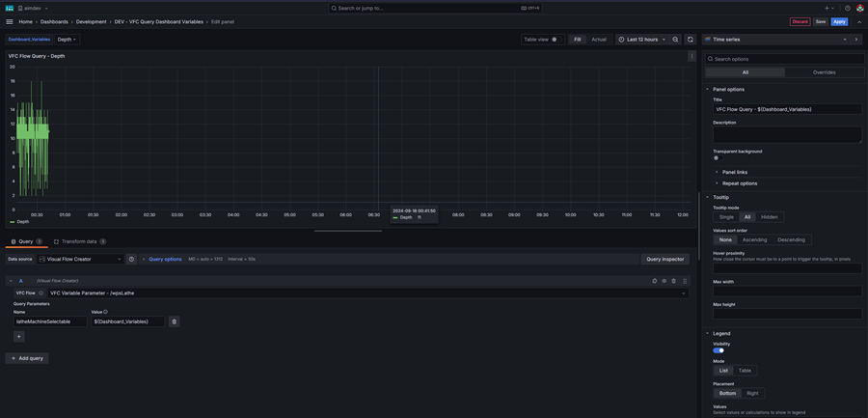This screenshot has height=418, width=868.
Task: Open the aimdev organization dropdown
Action: 33,9
